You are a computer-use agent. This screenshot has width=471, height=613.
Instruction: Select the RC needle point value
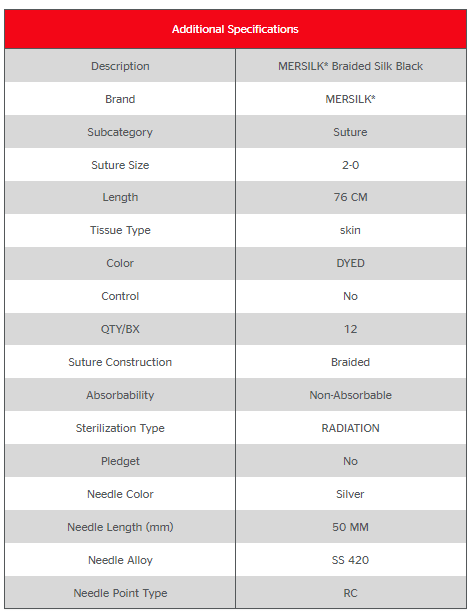point(350,593)
